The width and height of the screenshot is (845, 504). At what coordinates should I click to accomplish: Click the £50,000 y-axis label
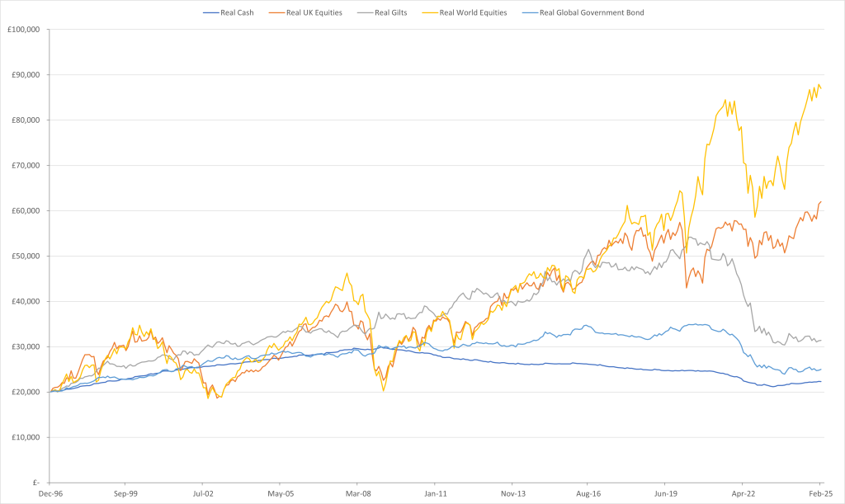(26, 256)
